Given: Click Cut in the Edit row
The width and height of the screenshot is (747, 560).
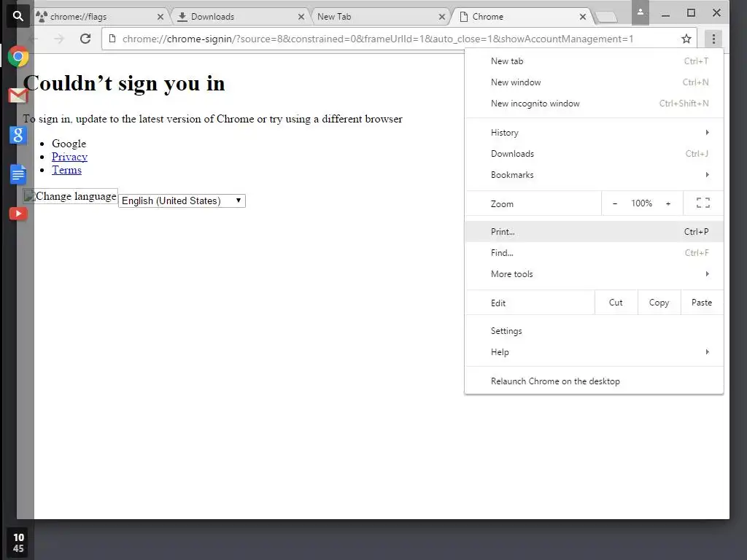Looking at the screenshot, I should (616, 303).
